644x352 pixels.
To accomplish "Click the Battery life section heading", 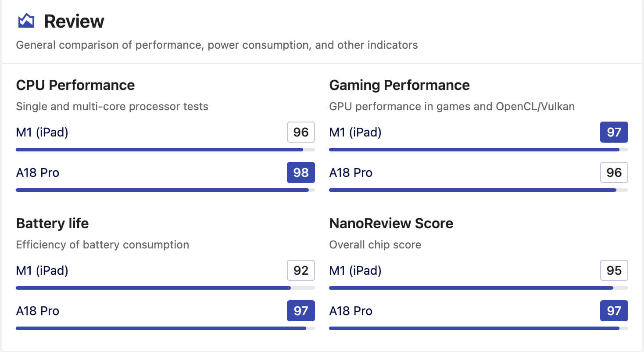I will pos(52,223).
